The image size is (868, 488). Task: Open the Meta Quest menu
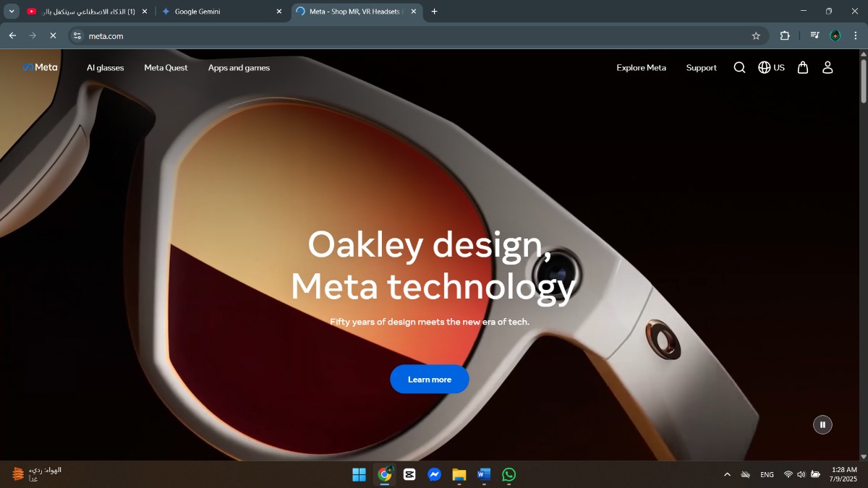[x=166, y=68]
